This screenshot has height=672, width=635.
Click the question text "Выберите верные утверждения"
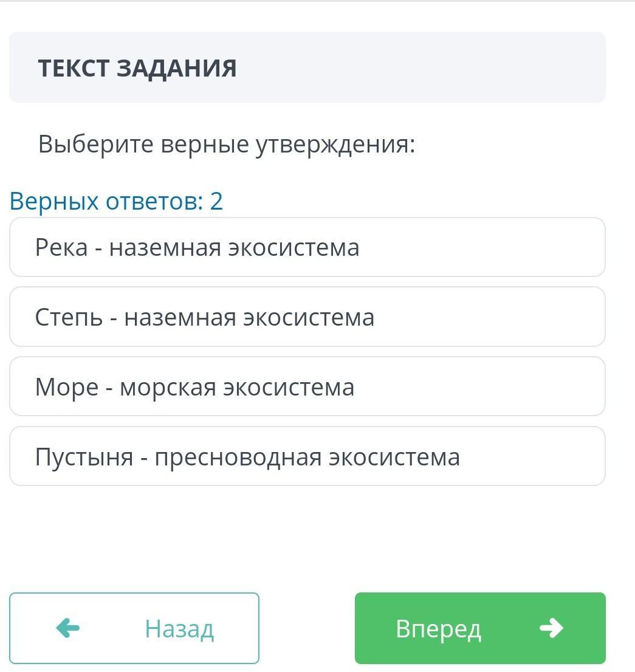[226, 145]
